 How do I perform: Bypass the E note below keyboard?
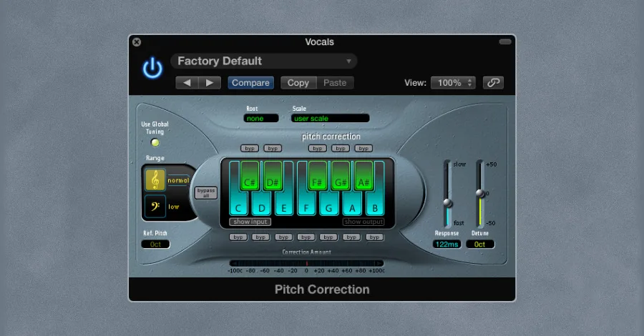(283, 237)
